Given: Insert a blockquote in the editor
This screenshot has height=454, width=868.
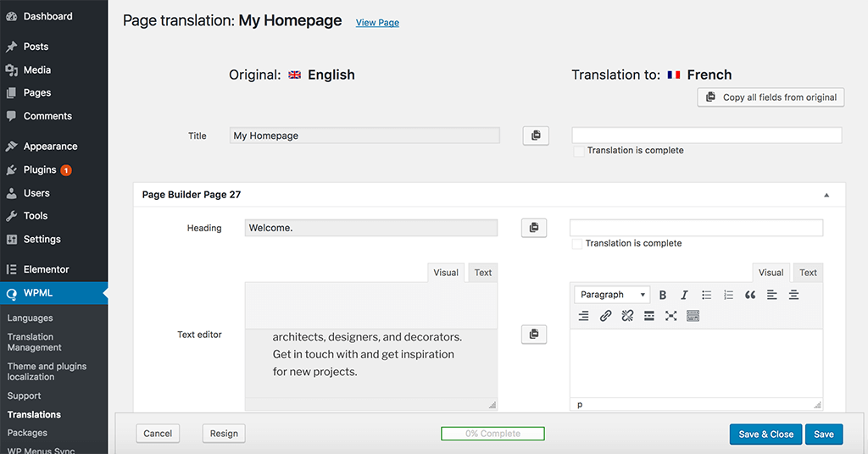Looking at the screenshot, I should [750, 295].
